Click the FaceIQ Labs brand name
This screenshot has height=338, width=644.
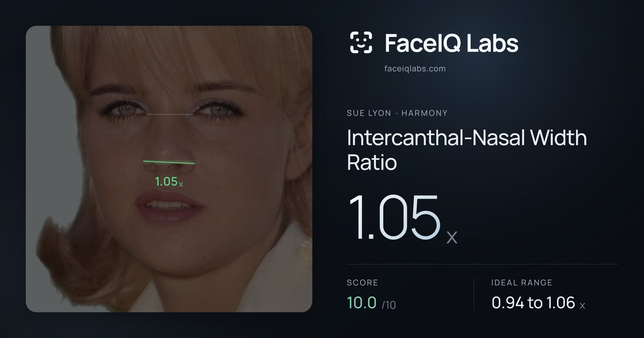451,43
